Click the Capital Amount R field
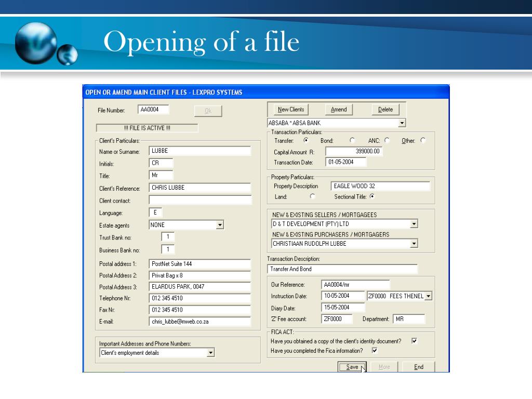The height and width of the screenshot is (399, 532). 354,151
